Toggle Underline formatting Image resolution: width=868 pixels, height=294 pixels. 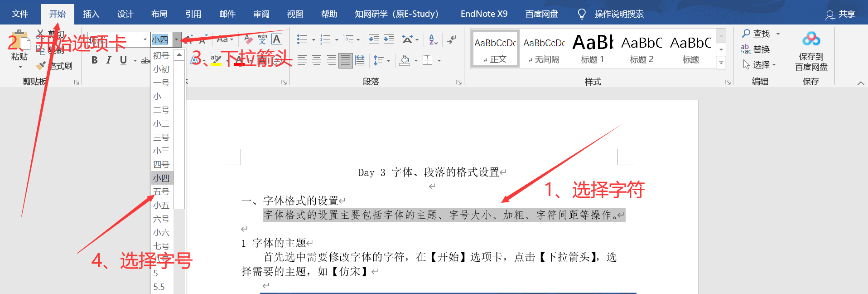(123, 60)
